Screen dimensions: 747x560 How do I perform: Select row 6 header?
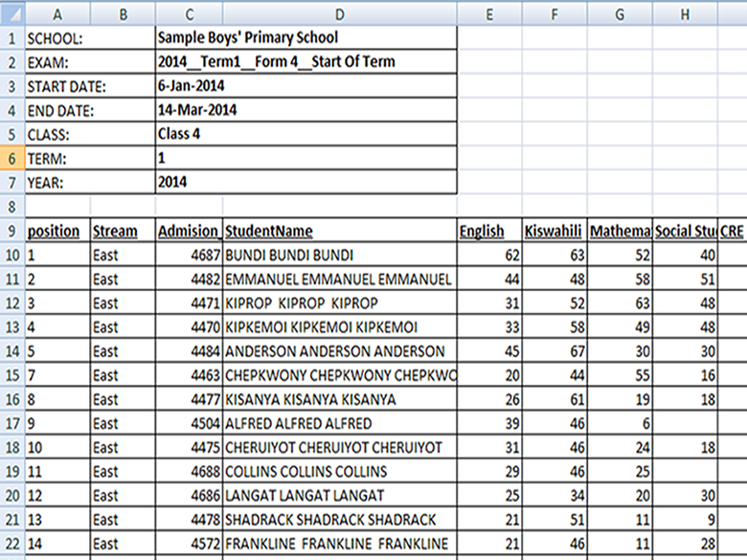click(x=11, y=159)
